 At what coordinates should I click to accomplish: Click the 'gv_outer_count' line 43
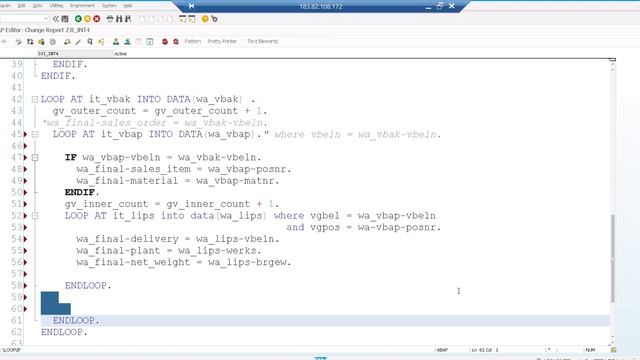160,111
